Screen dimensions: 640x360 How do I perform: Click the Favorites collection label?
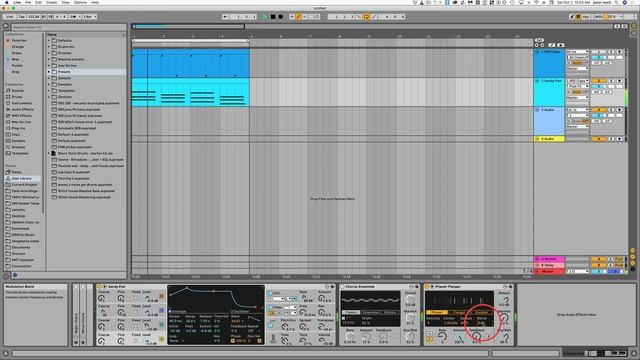pos(19,40)
